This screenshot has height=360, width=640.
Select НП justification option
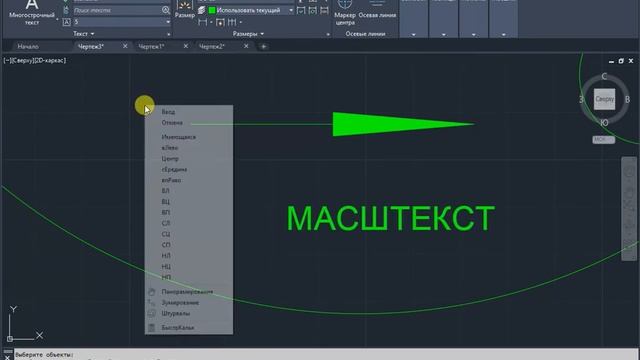pyautogui.click(x=189, y=277)
